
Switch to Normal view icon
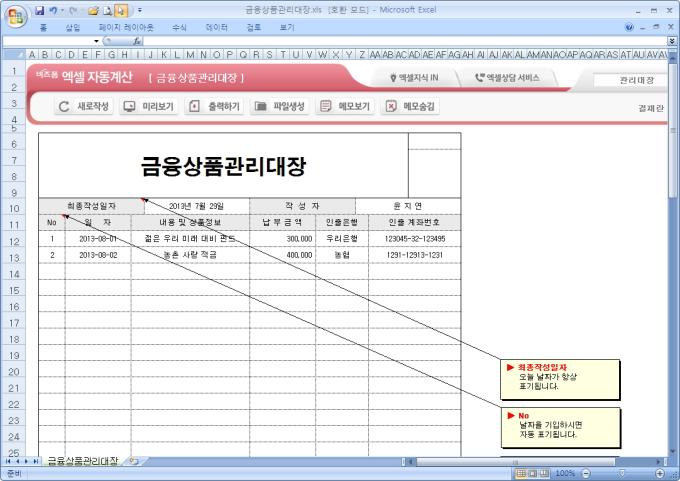(x=521, y=474)
